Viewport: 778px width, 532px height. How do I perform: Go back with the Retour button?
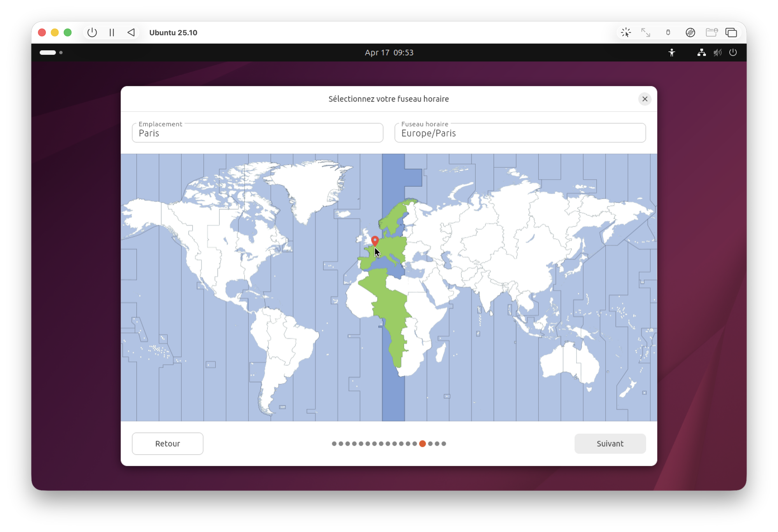167,443
